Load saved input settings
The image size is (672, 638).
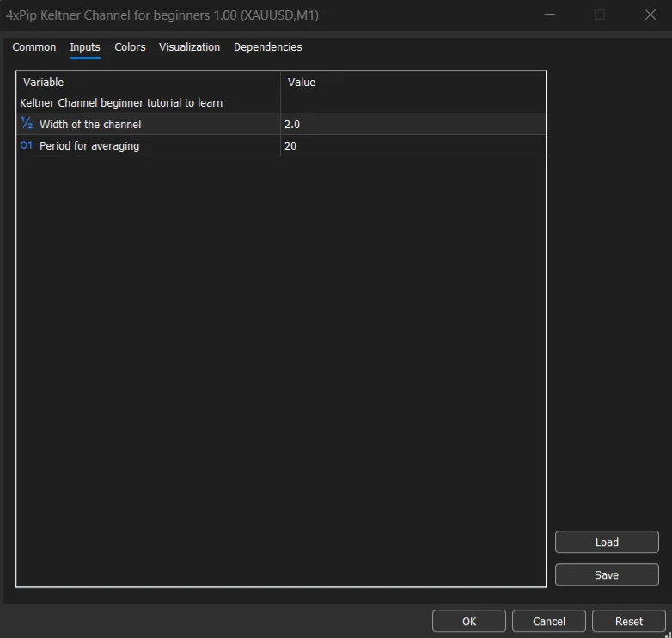pos(607,542)
